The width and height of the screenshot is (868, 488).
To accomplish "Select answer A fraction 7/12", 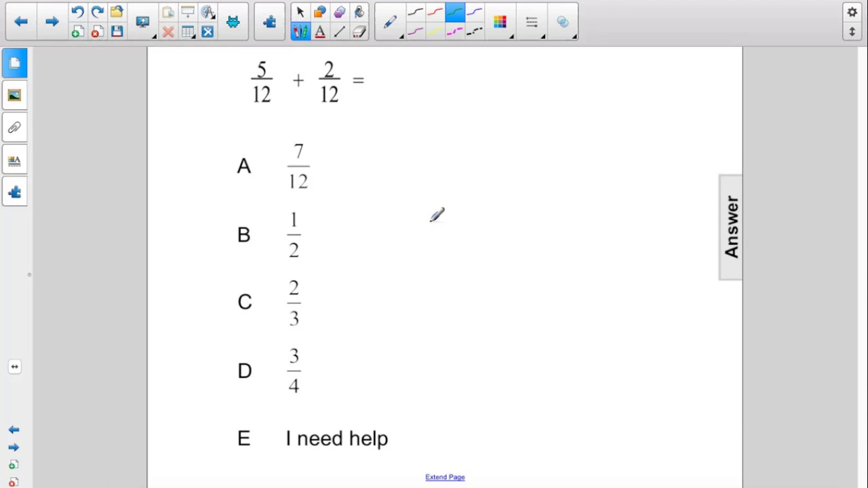I will click(298, 167).
